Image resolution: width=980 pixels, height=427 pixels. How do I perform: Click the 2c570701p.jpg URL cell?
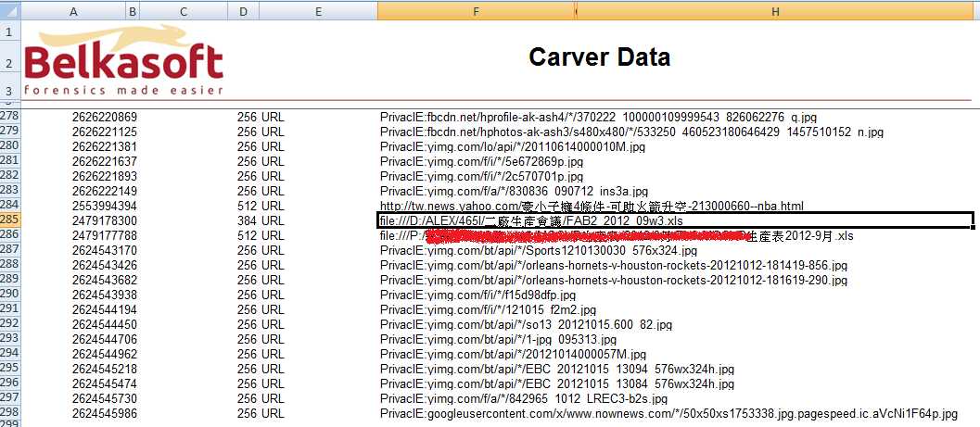tap(480, 177)
